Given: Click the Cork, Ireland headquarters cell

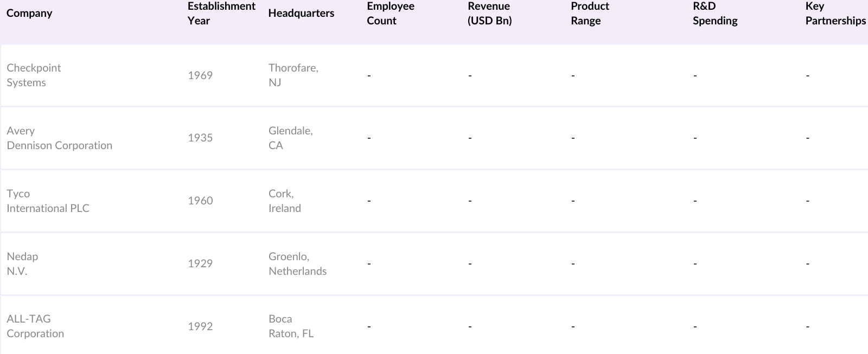Looking at the screenshot, I should click(284, 201).
